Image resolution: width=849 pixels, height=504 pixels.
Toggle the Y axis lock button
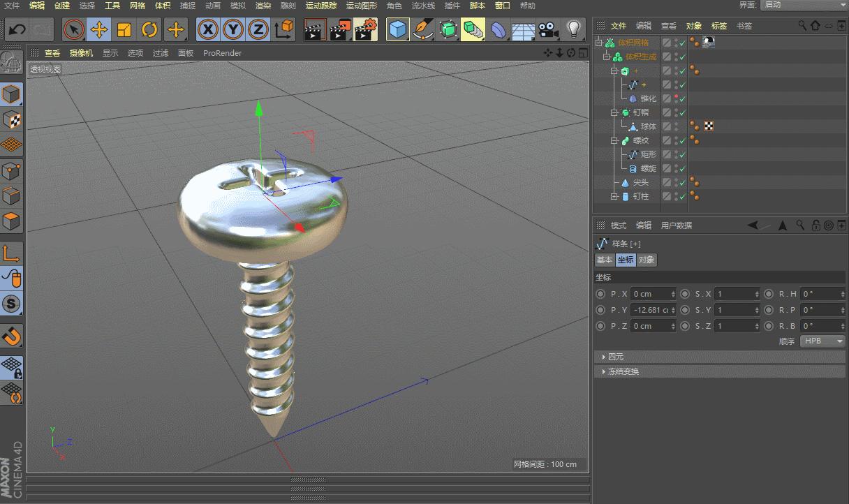tap(234, 29)
